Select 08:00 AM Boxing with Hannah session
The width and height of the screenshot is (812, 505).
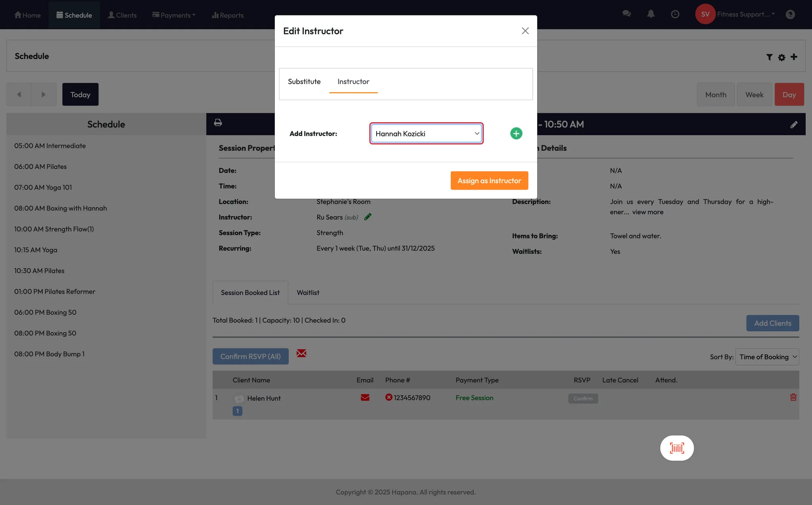[x=61, y=208]
